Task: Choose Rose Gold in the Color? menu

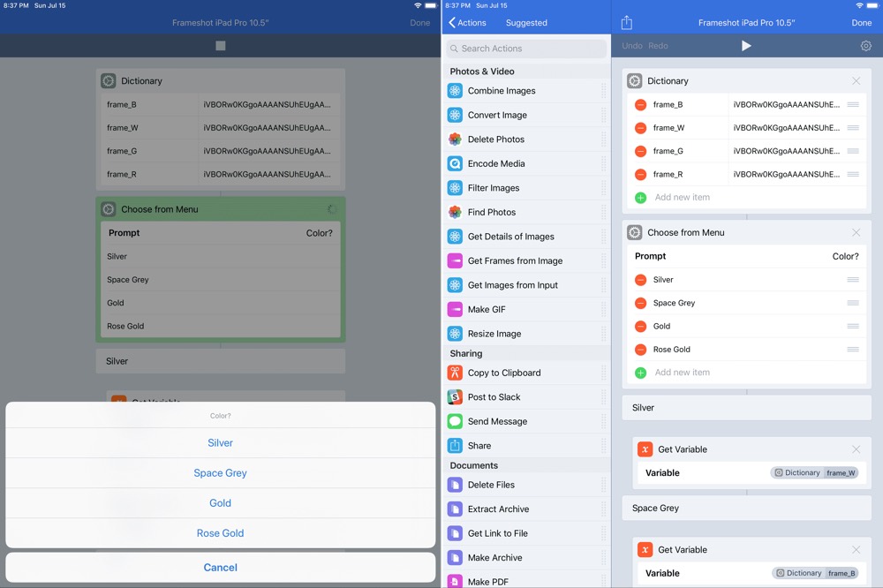Action: pyautogui.click(x=220, y=532)
